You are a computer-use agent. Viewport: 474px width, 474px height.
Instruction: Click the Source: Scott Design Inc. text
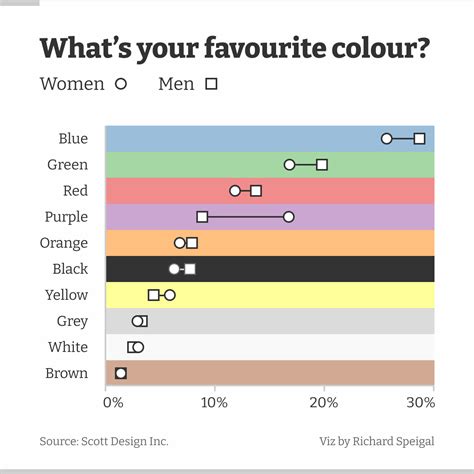pos(104,441)
